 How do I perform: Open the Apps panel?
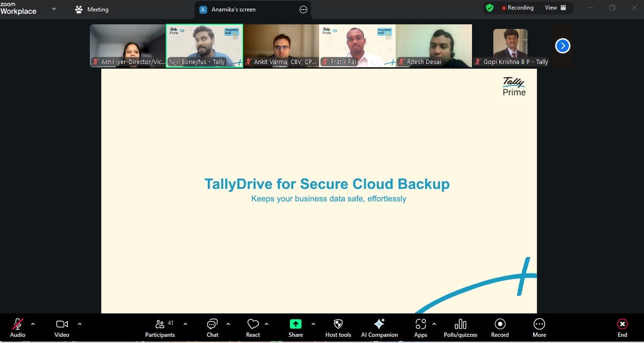[420, 328]
